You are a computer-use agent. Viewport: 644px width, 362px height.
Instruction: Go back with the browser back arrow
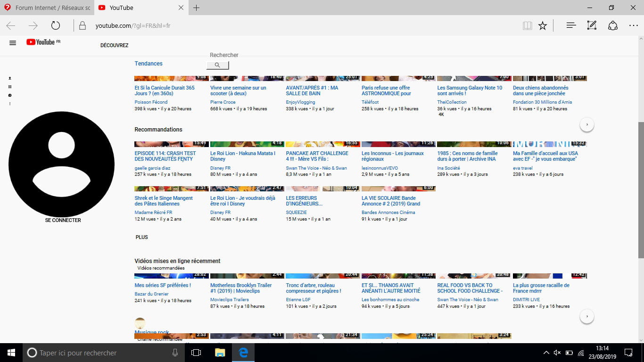coord(10,25)
